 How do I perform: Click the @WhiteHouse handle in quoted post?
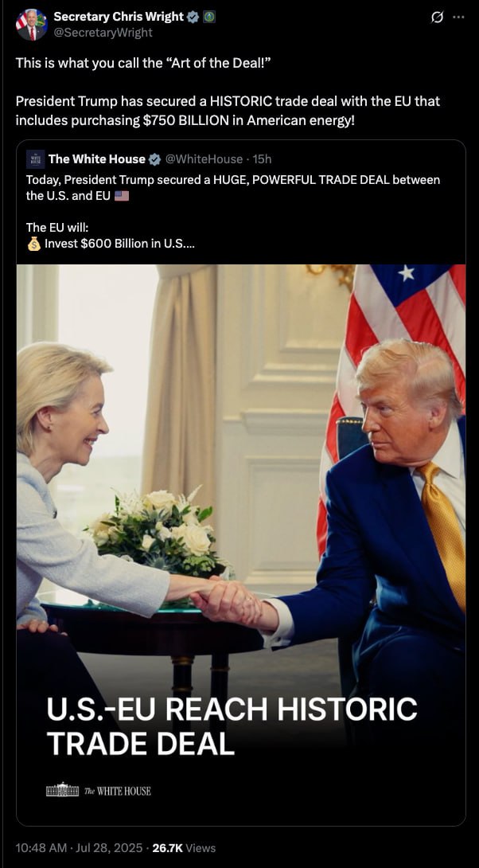tap(204, 159)
